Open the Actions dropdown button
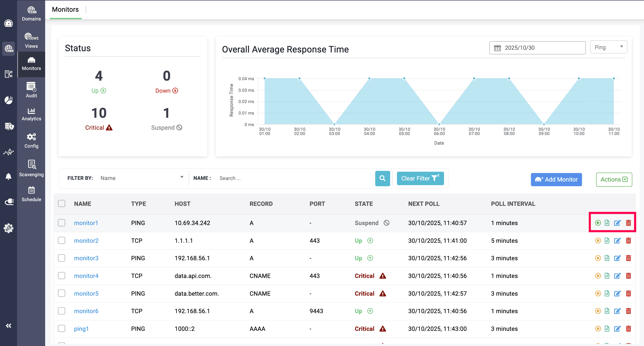644x346 pixels. click(x=614, y=180)
